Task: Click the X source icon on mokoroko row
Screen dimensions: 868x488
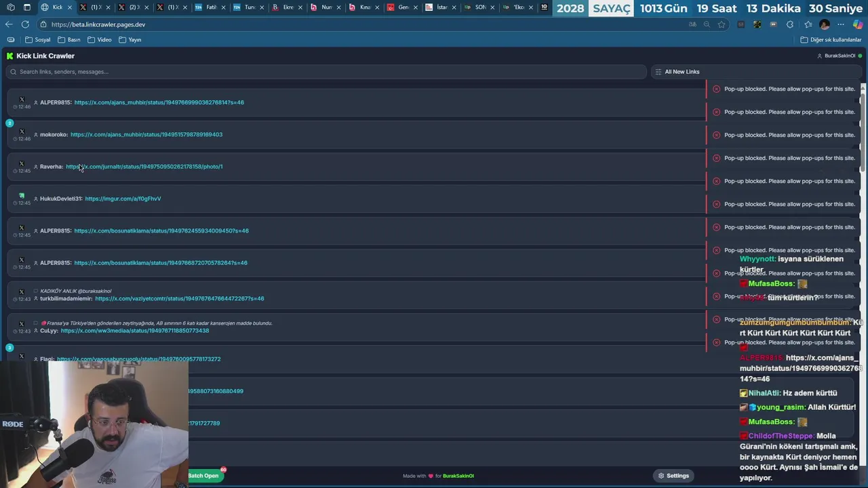Action: tap(22, 131)
